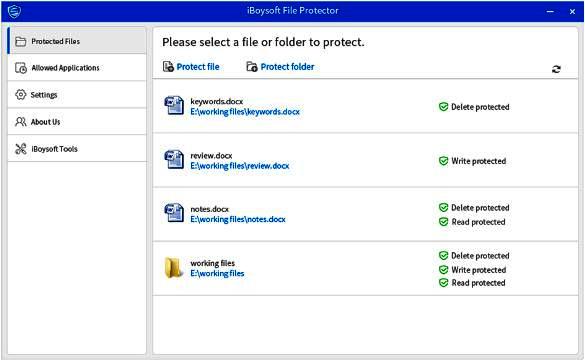
Task: Click Delete protected shield for working files
Action: click(x=443, y=255)
